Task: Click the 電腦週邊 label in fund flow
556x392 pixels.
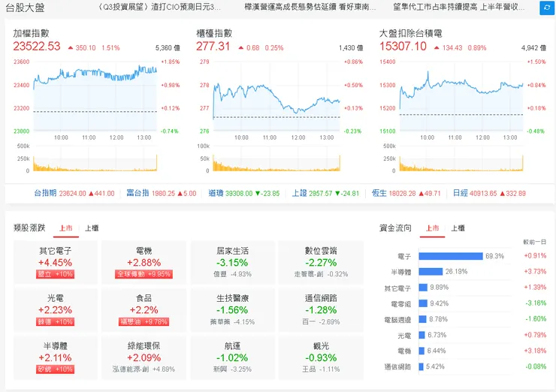Action: (397, 320)
